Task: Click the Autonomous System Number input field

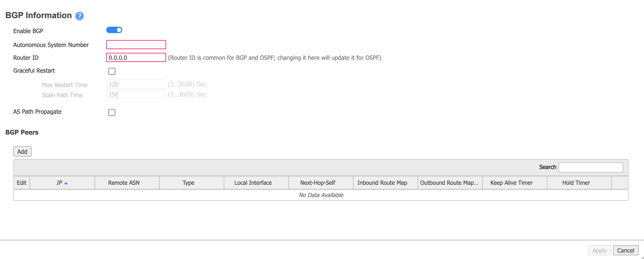Action: point(136,44)
